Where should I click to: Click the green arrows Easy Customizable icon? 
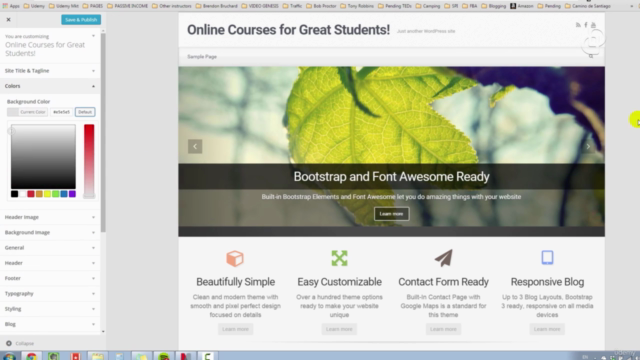point(339,258)
